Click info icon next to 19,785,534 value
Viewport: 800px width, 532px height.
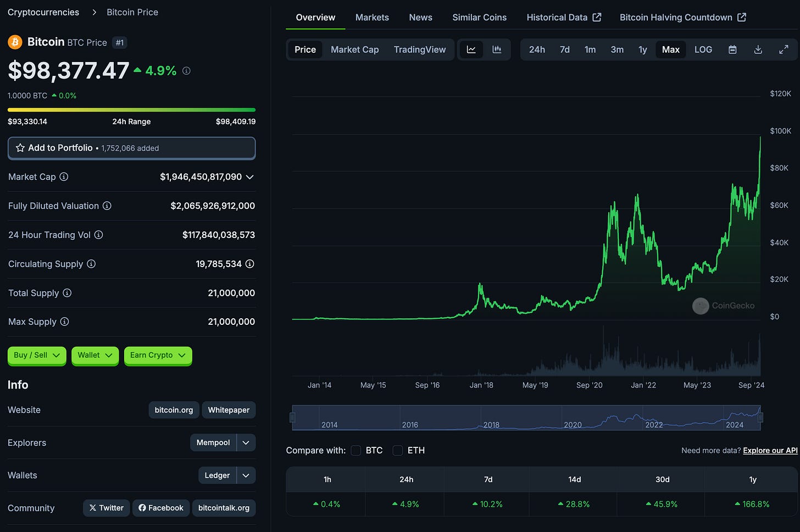(x=249, y=264)
